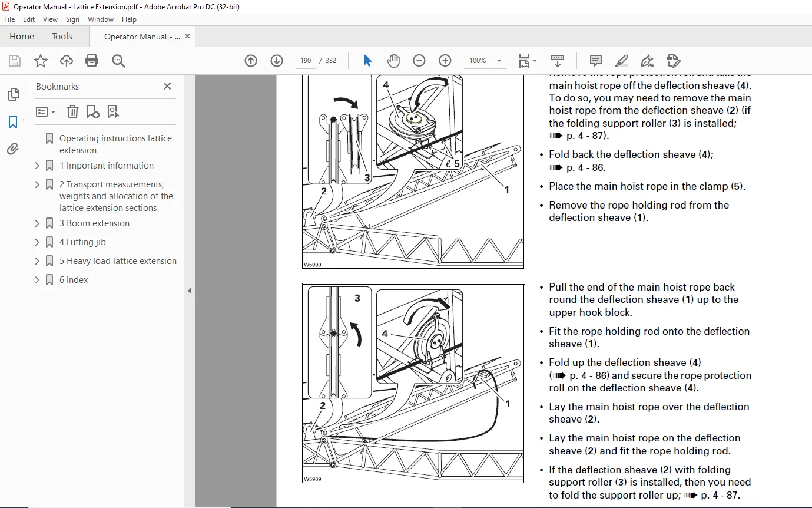This screenshot has height=508, width=812.
Task: Expand the 4 Luffing jib bookmark
Action: tap(37, 242)
